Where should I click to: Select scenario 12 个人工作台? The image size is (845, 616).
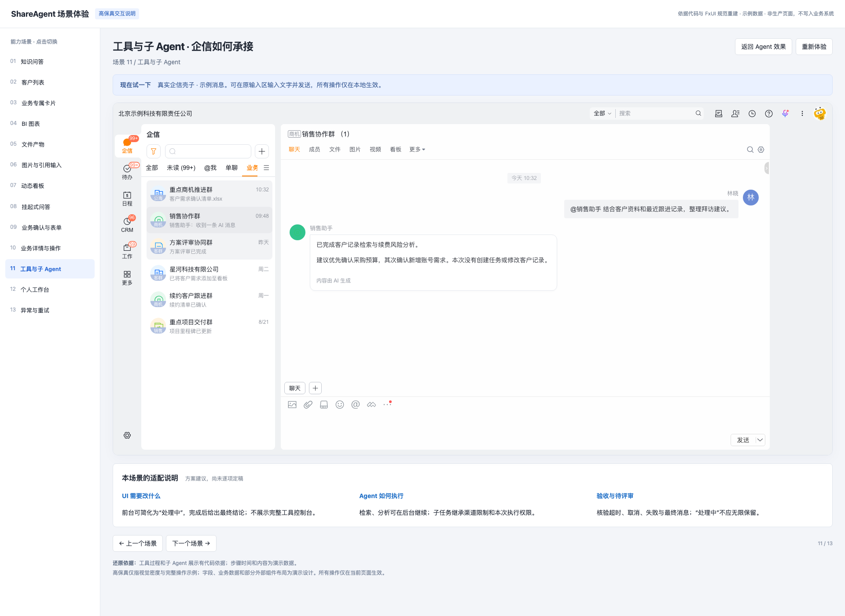tap(50, 290)
